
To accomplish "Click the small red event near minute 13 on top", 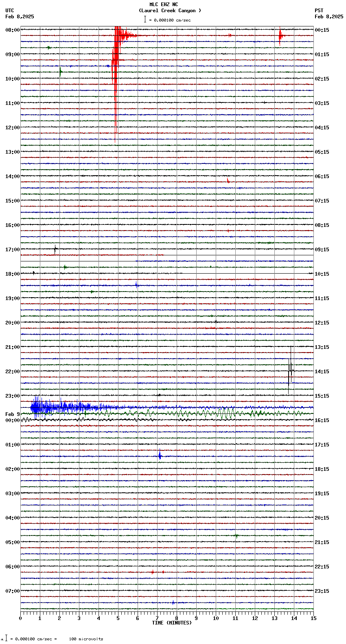I will tap(280, 37).
